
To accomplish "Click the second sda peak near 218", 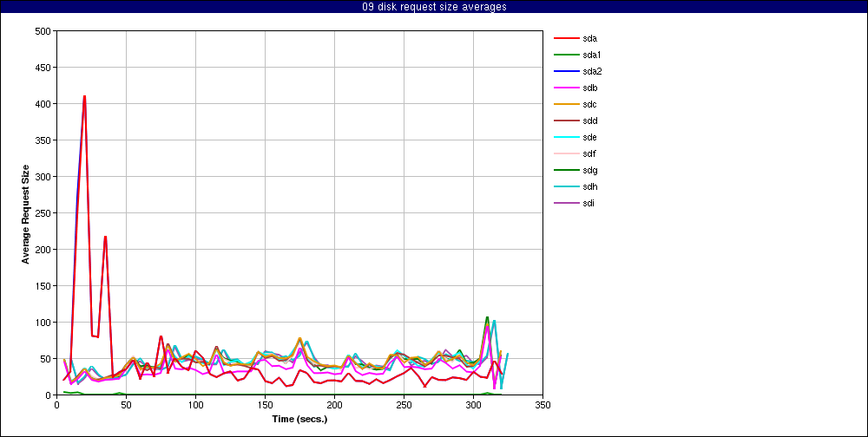I will click(x=105, y=237).
